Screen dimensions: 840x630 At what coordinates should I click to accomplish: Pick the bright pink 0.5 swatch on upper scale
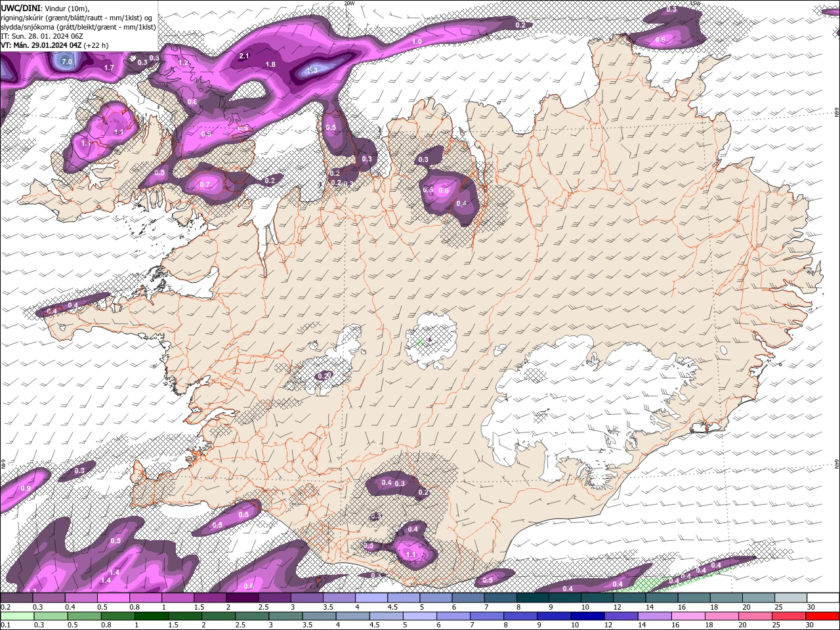point(113,598)
